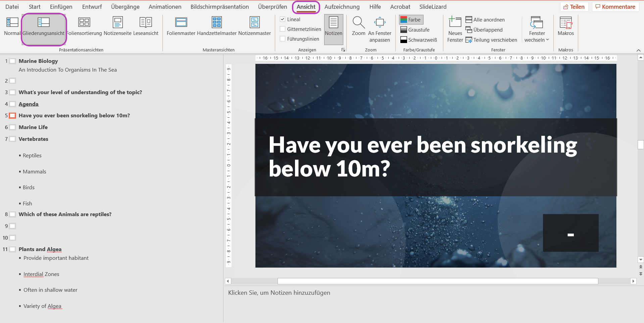This screenshot has width=644, height=323.
Task: Open the Hilfe tab
Action: (375, 7)
